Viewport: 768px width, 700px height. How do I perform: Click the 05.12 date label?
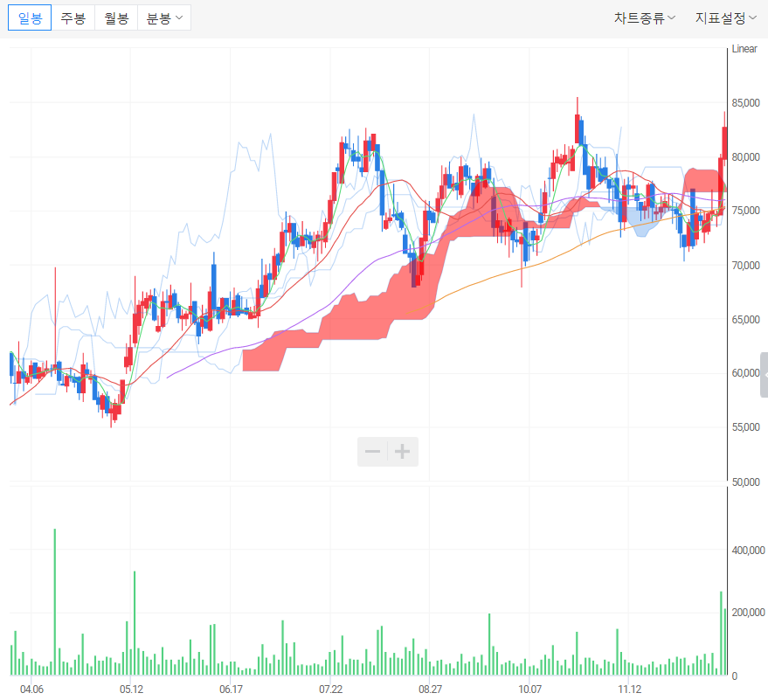click(131, 690)
